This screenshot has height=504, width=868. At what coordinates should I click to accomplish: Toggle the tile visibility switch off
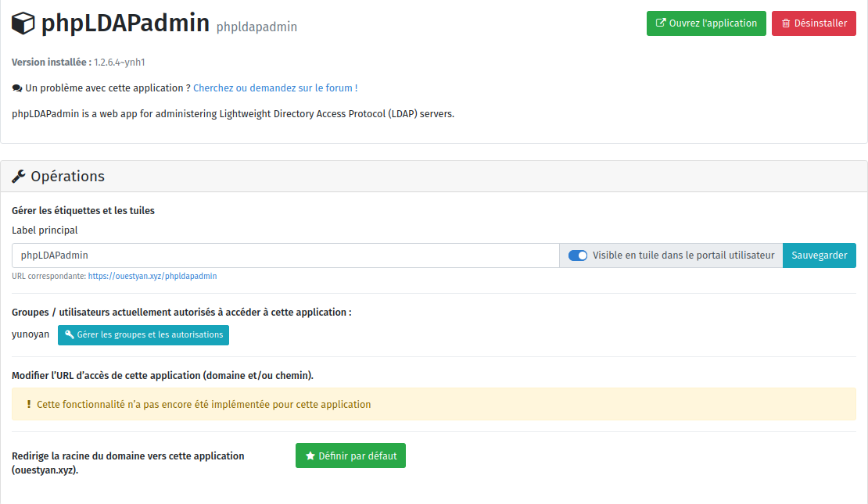click(x=578, y=256)
